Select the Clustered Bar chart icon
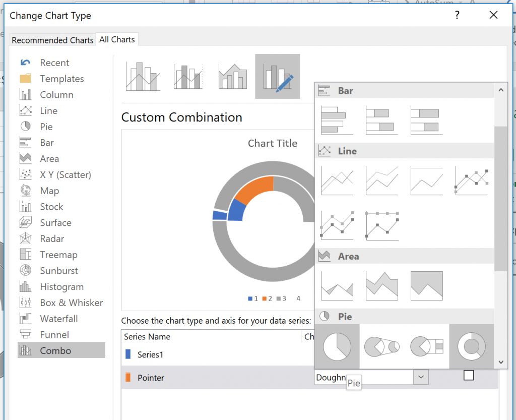 (337, 120)
